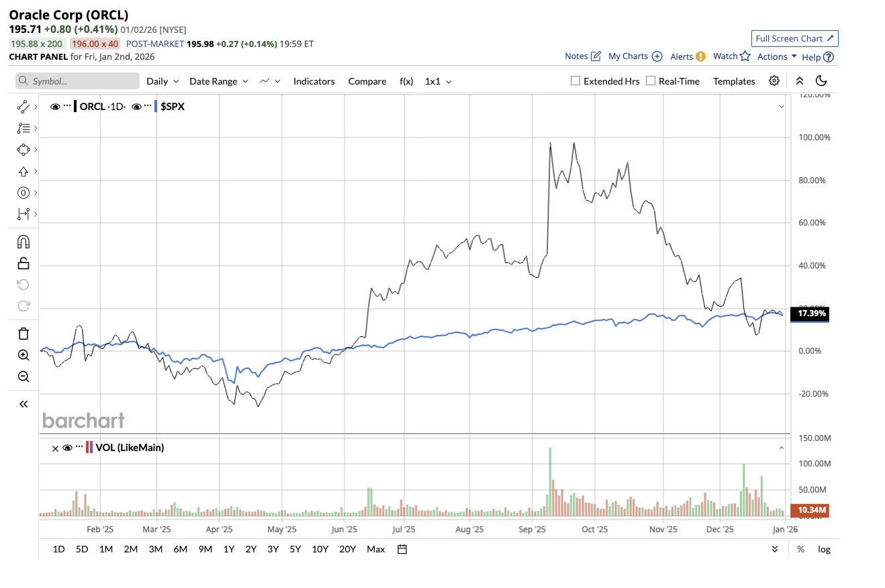This screenshot has height=588, width=885.
Task: Open the Templates menu
Action: click(x=734, y=81)
